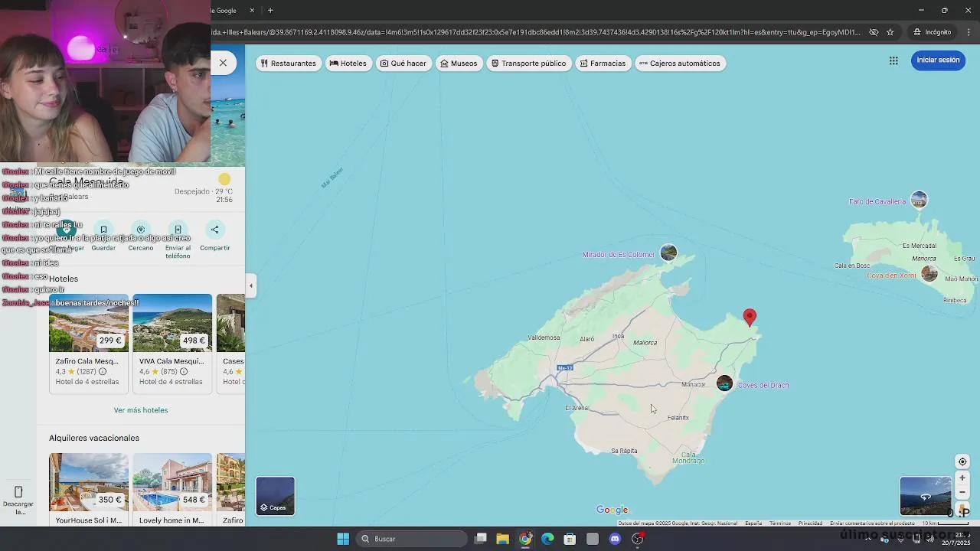The width and height of the screenshot is (980, 551).
Task: Filter map by Restaurantes
Action: (288, 64)
